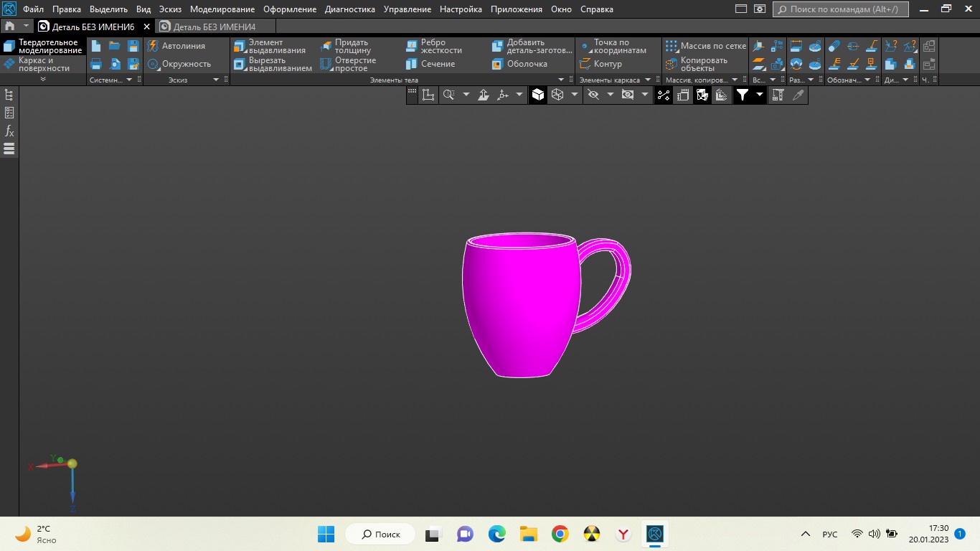980x551 pixels.
Task: Toggle shaded solid display mode cube
Action: [538, 95]
